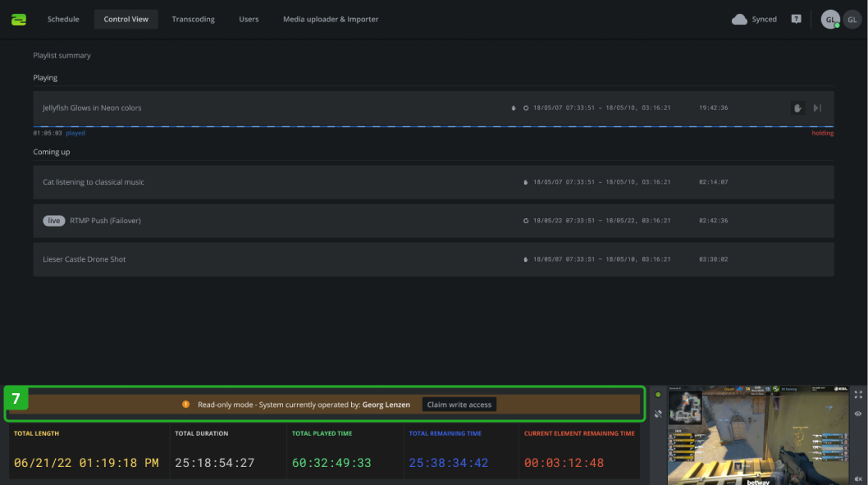Toggle preview visibility eye icon
868x485 pixels.
point(858,414)
